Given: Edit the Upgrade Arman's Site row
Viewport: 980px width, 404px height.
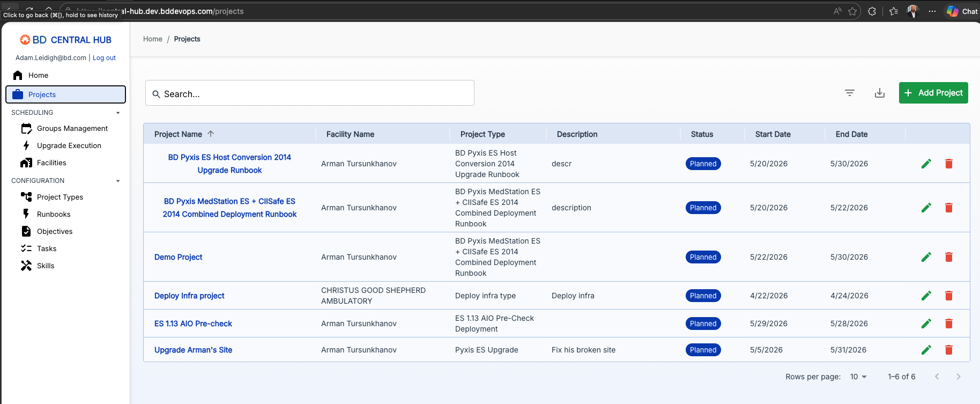Looking at the screenshot, I should click(926, 350).
